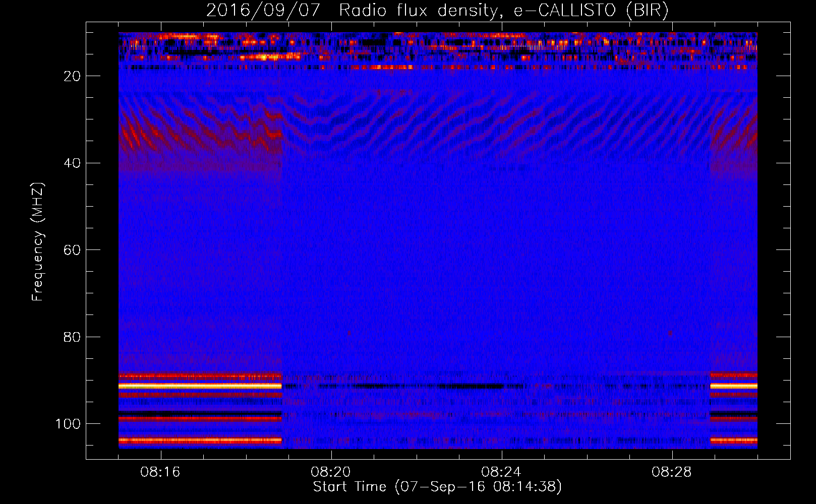
Task: Click the 08:28 time tick label
Action: click(672, 472)
